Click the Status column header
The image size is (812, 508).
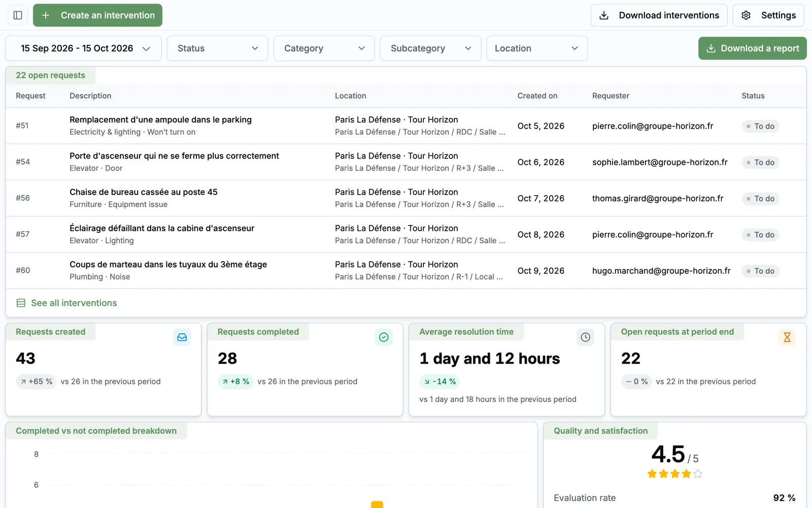753,96
